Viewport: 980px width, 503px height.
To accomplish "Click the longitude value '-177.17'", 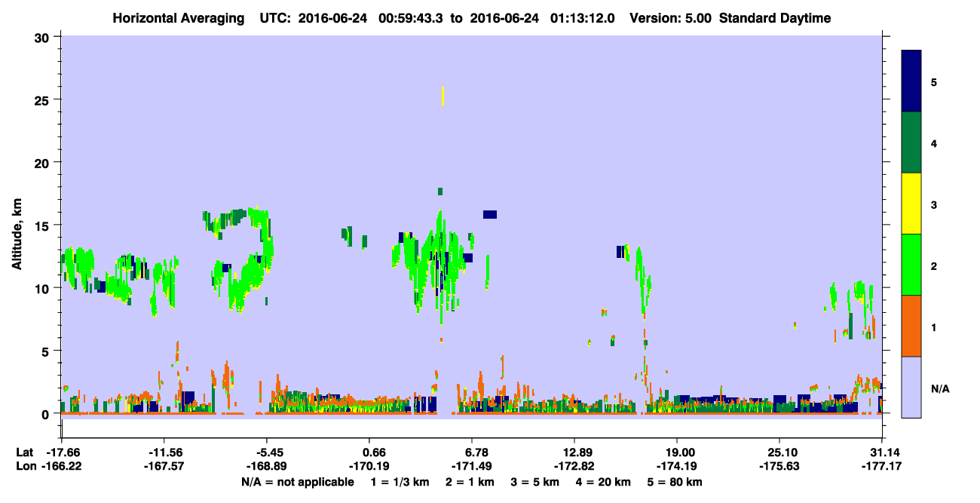I will 882,466.
